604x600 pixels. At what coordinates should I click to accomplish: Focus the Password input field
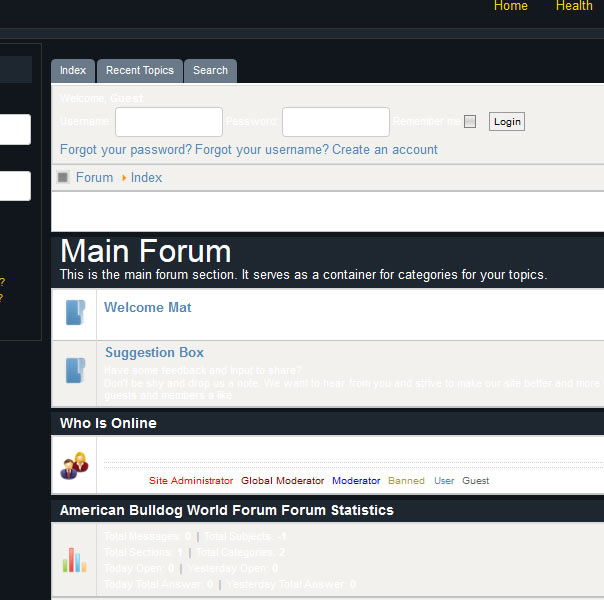[x=336, y=122]
